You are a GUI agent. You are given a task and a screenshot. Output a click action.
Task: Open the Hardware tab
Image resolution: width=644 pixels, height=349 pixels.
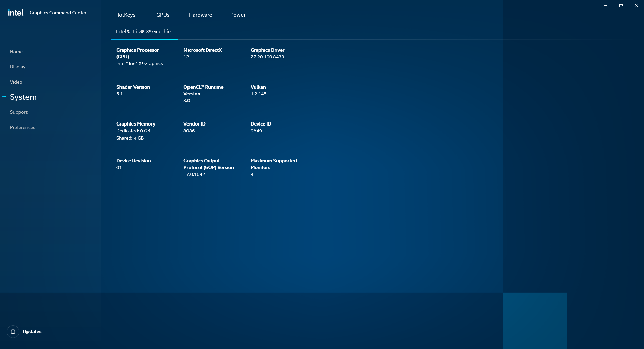click(200, 15)
